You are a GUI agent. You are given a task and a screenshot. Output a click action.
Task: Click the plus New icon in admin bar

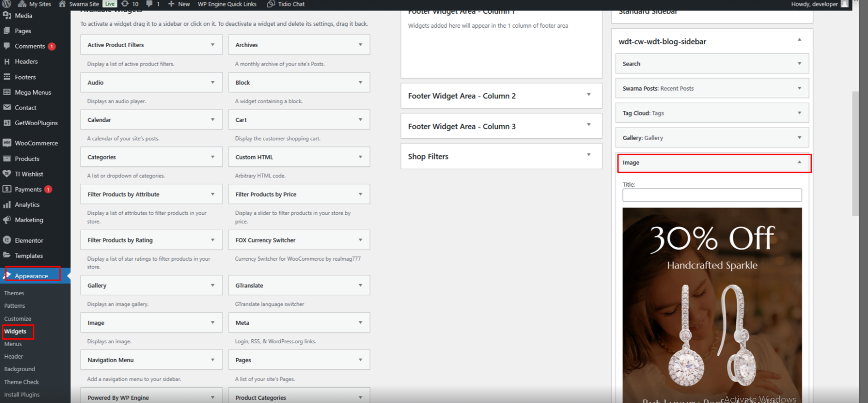171,4
